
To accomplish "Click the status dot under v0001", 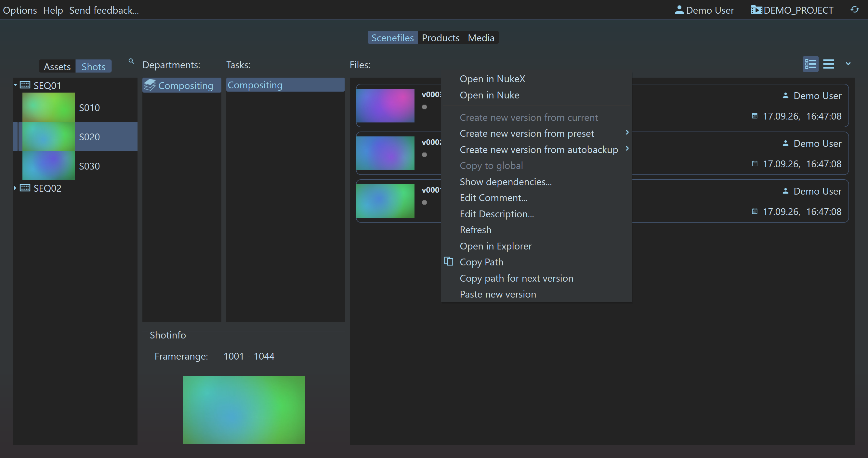I will coord(424,203).
